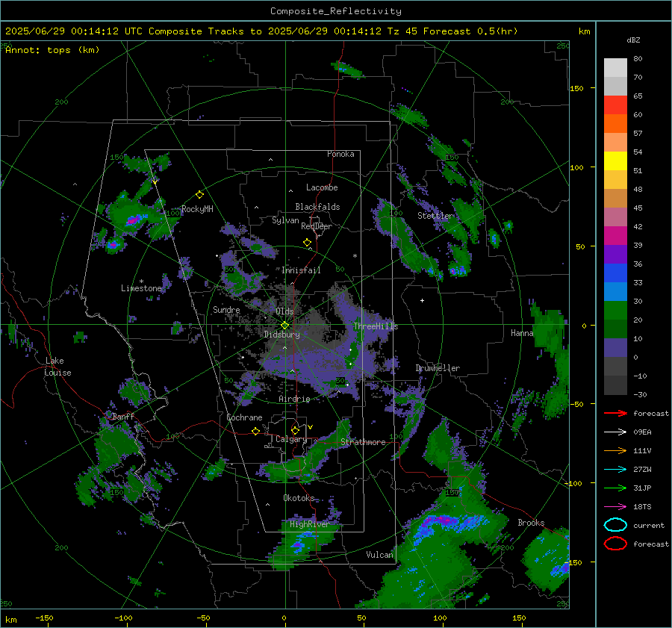
Task: Click the Lacombe city label
Action: (322, 187)
